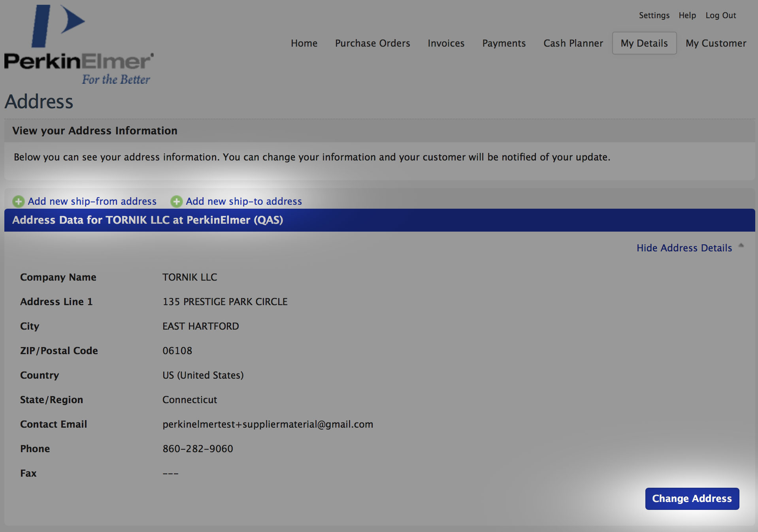Screen dimensions: 758x532
Task: Click the State/Region label
Action: pos(51,400)
